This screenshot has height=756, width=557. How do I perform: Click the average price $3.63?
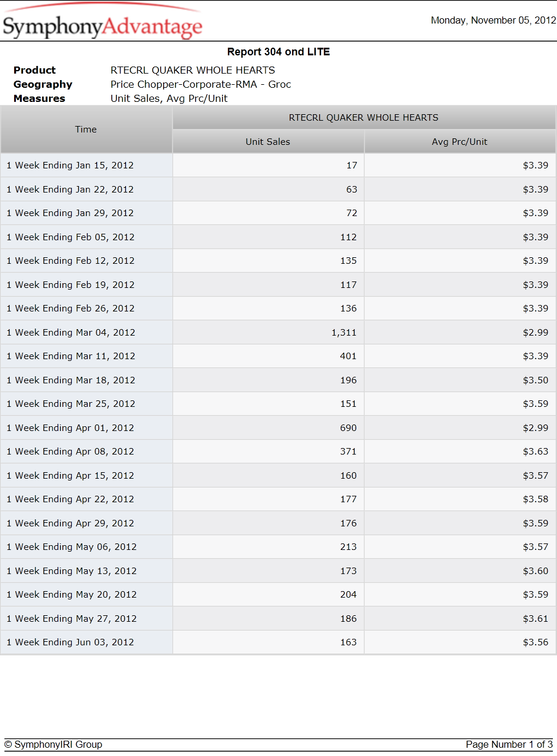536,452
